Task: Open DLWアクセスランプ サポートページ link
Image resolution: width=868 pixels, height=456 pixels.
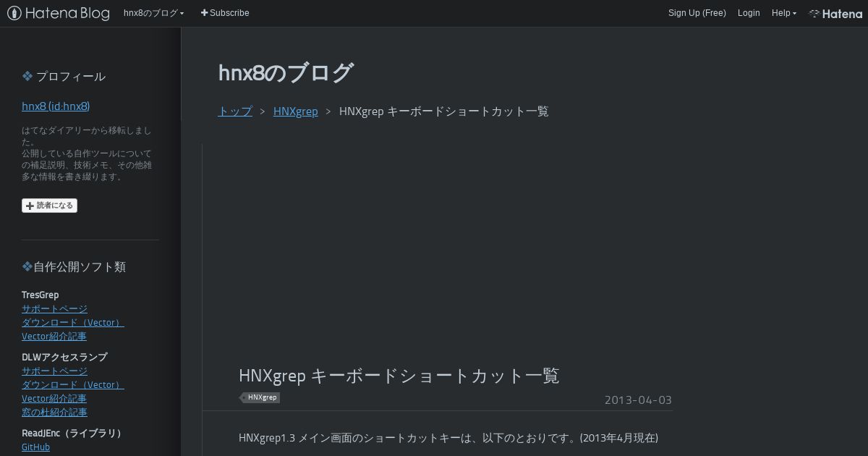Action: [54, 371]
